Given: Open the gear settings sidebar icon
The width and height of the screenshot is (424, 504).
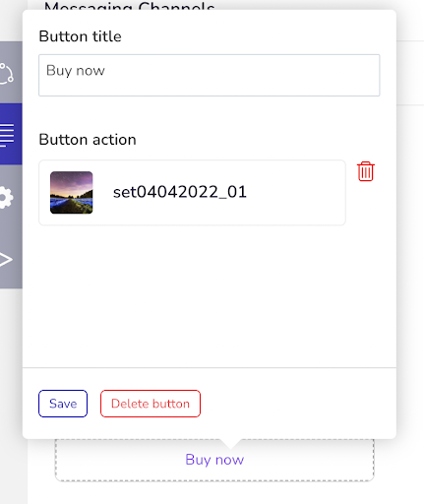Looking at the screenshot, I should point(7,197).
